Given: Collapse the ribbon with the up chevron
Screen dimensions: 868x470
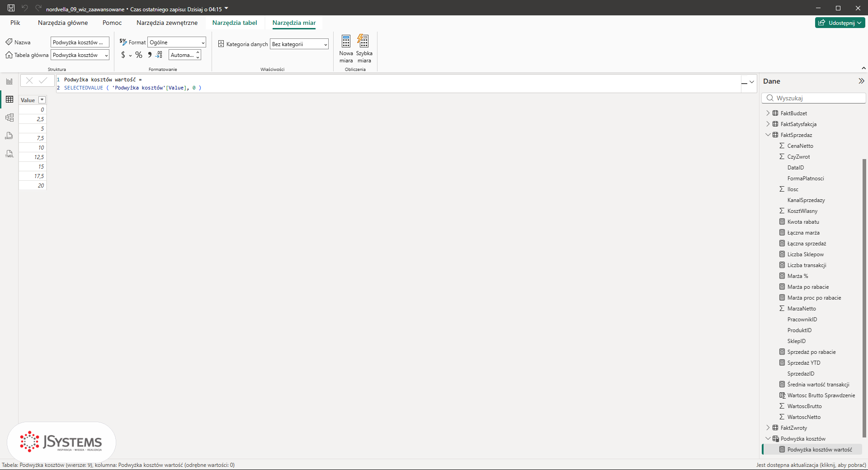Looking at the screenshot, I should (863, 68).
